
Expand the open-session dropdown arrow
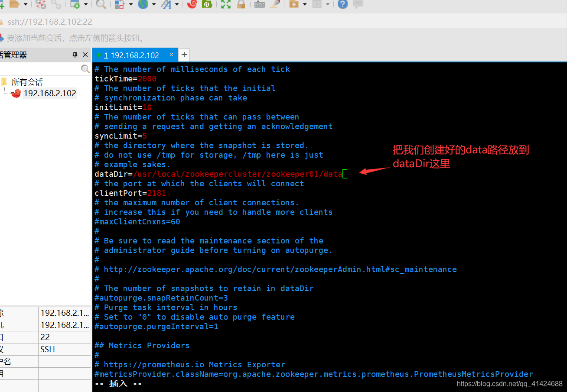tap(26, 4)
